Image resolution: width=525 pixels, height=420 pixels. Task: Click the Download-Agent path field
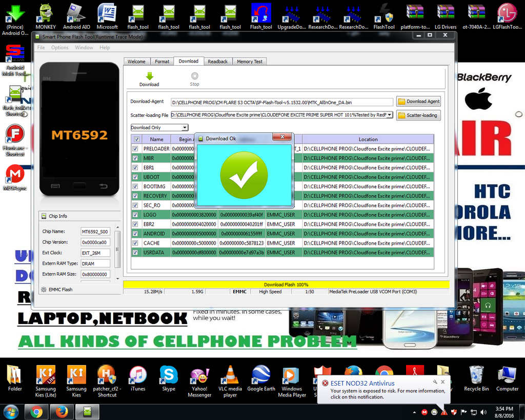(282, 102)
